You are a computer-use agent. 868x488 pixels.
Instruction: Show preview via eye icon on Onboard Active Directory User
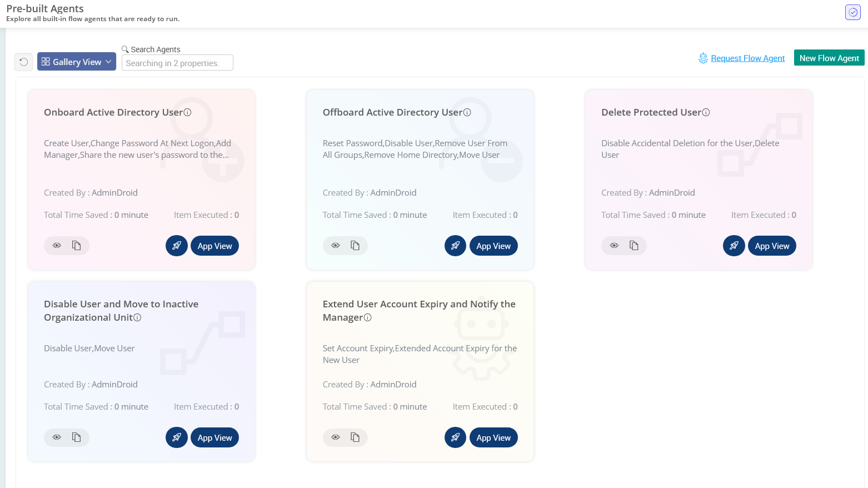coord(56,245)
